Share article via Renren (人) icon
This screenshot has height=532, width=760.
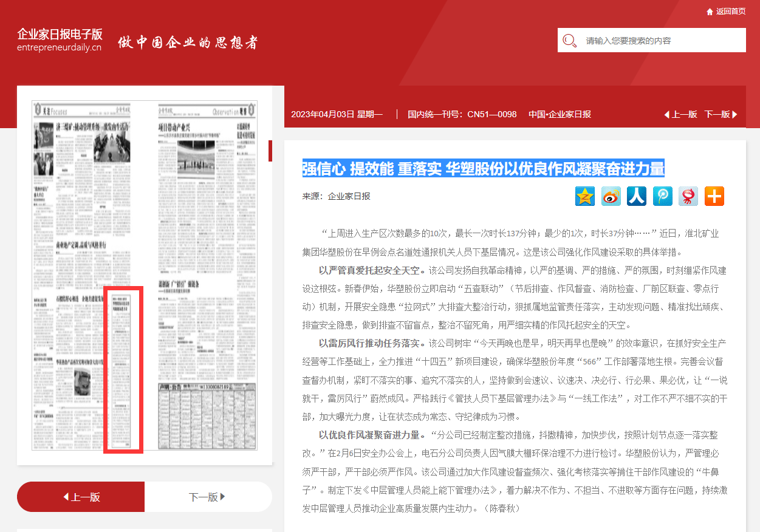[637, 196]
